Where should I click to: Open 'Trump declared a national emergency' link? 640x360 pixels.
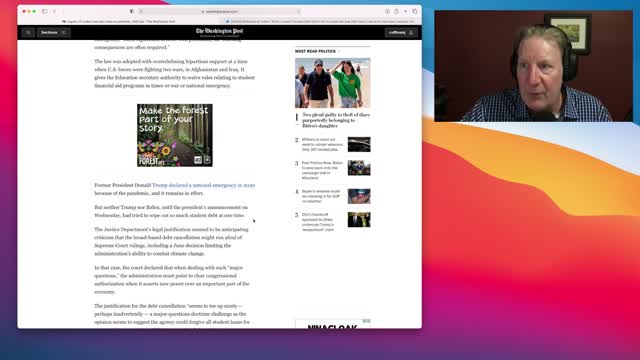click(x=203, y=185)
